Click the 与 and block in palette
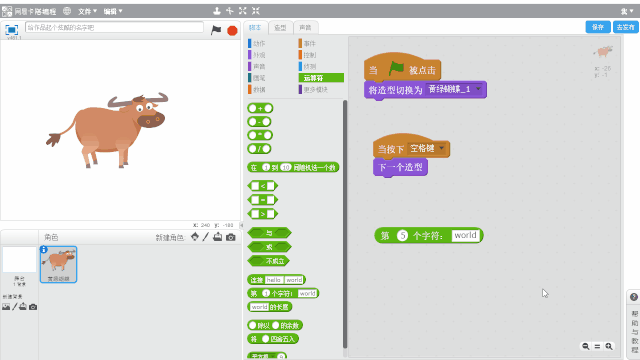Image resolution: width=640 pixels, height=360 pixels. (x=269, y=233)
